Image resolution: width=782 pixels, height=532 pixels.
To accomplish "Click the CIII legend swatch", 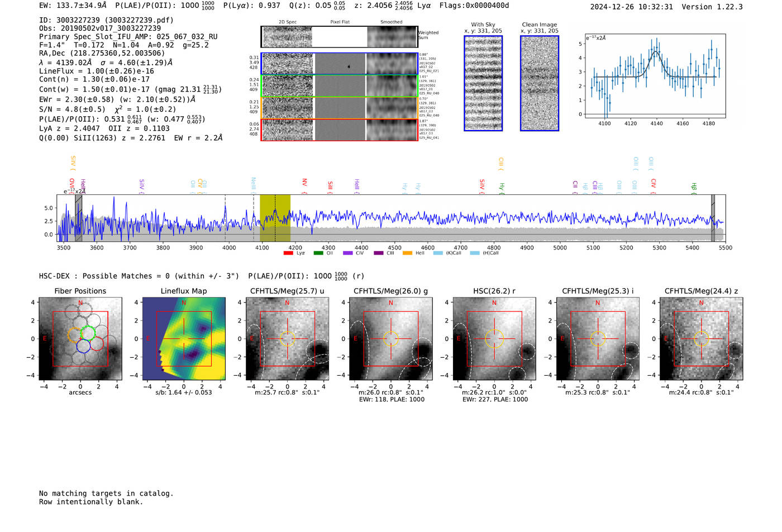I will coord(379,253).
